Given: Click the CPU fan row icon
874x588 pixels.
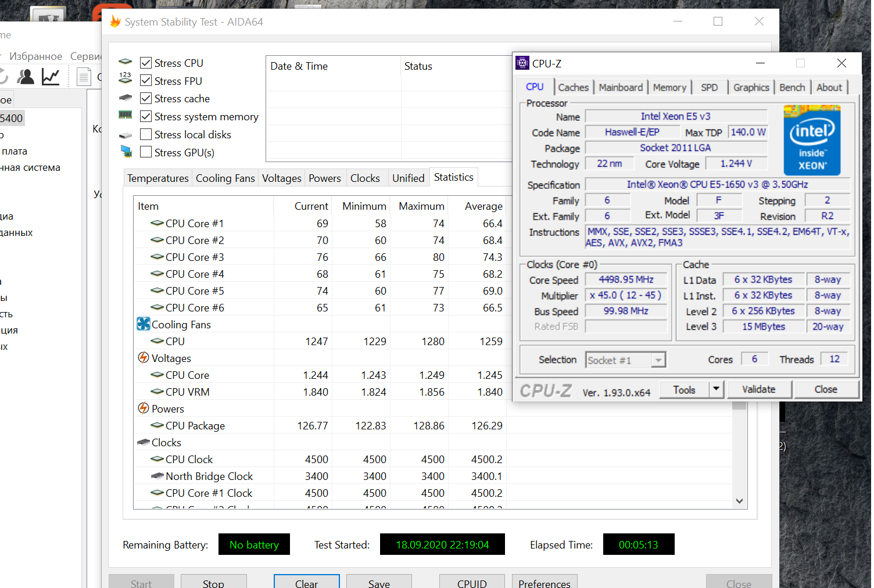Looking at the screenshot, I should (157, 341).
